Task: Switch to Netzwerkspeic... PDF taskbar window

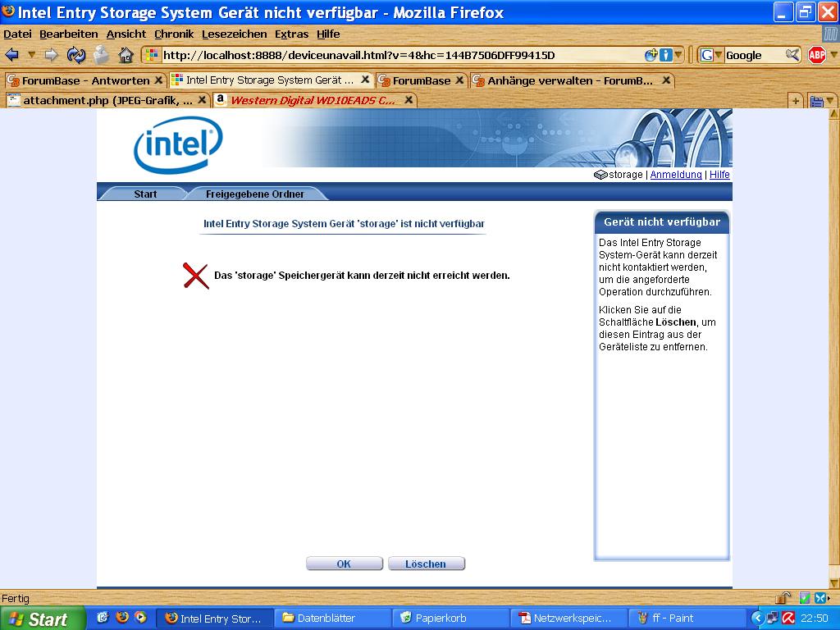Action: point(568,619)
